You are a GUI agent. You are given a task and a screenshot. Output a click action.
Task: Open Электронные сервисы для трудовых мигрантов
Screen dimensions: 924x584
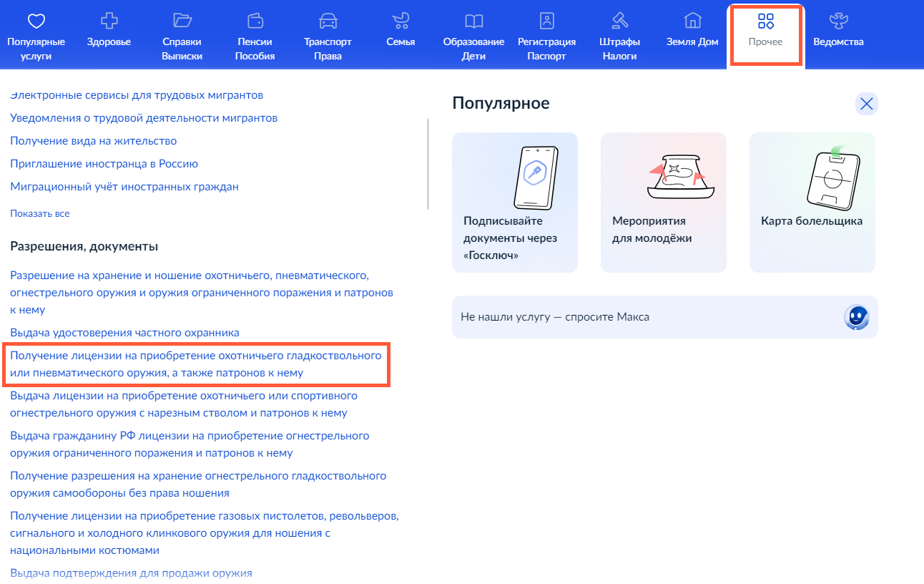pyautogui.click(x=137, y=94)
